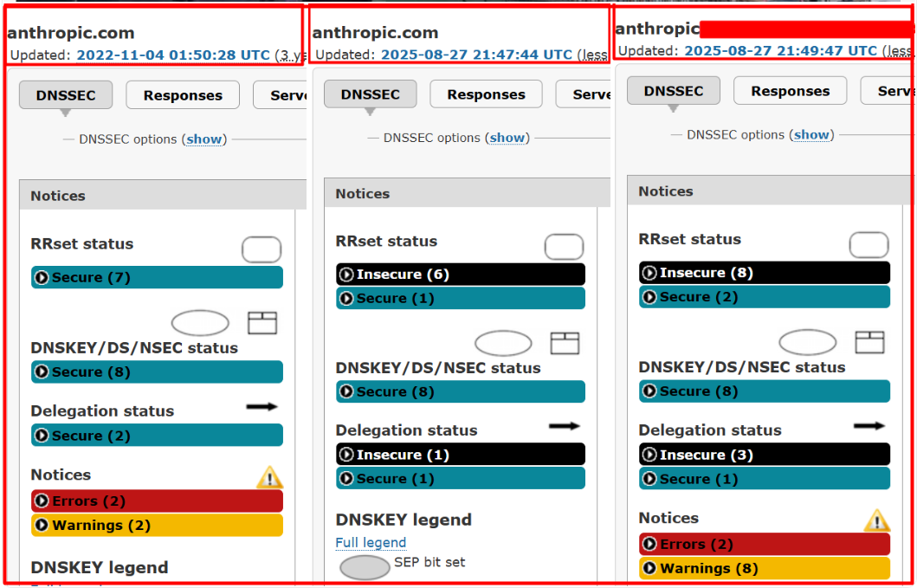Expand Secure (1) under RRset status, 21:47:44 panel
The image size is (917, 588).
pyautogui.click(x=461, y=299)
